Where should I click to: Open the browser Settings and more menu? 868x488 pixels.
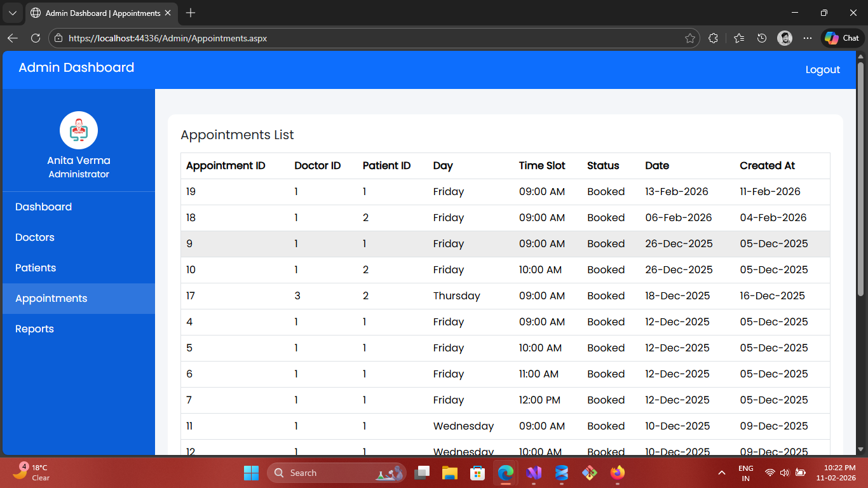pos(808,38)
